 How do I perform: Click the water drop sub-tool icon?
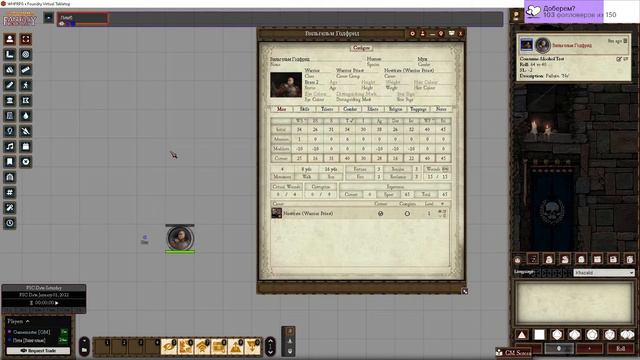pyautogui.click(x=26, y=116)
